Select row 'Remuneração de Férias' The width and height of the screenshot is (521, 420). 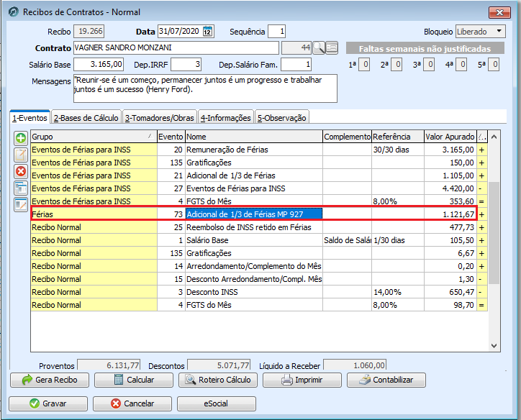pos(259,150)
